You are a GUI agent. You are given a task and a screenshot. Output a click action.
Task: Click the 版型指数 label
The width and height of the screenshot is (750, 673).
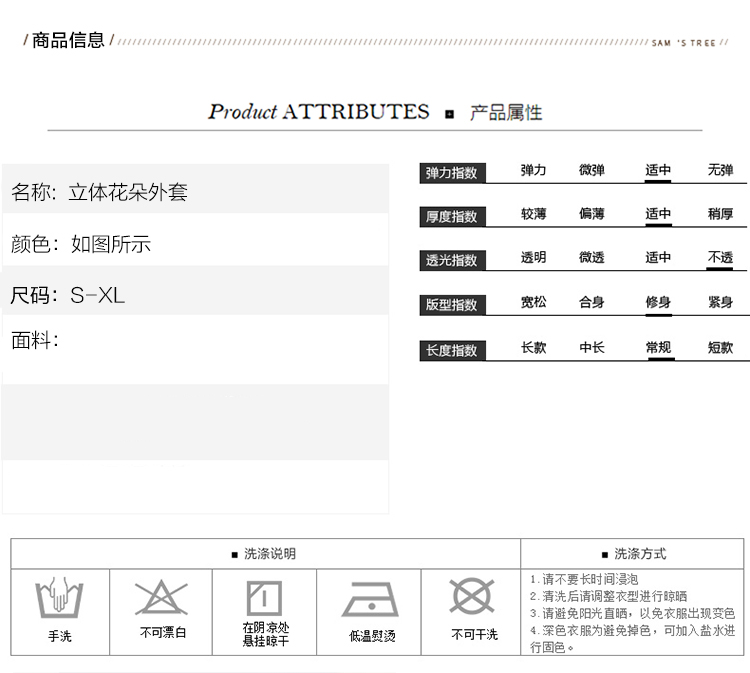452,305
